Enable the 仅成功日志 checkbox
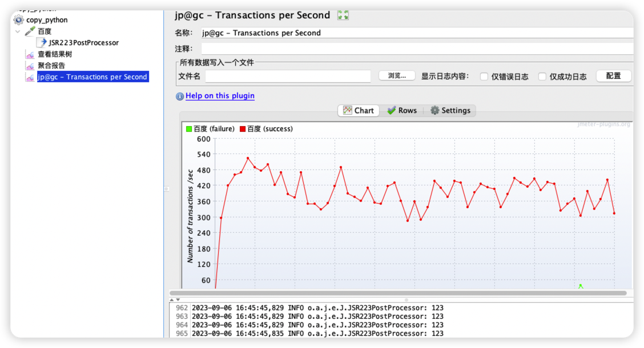Viewport: 644px width, 348px height. [542, 76]
